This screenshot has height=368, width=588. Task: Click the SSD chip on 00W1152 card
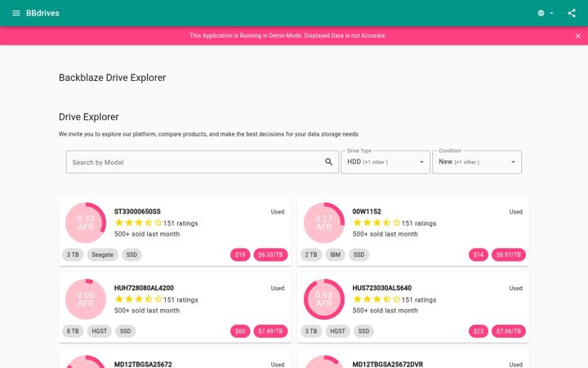[x=359, y=254]
